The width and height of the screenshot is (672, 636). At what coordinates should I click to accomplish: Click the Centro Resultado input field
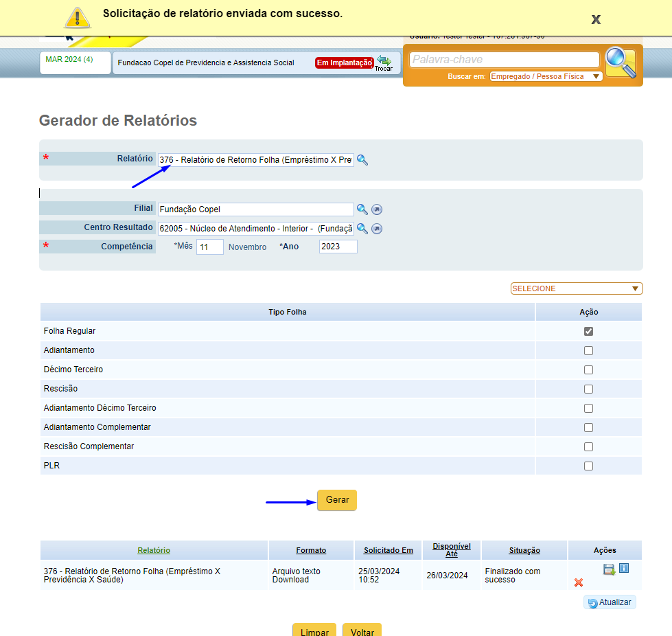[x=256, y=229]
